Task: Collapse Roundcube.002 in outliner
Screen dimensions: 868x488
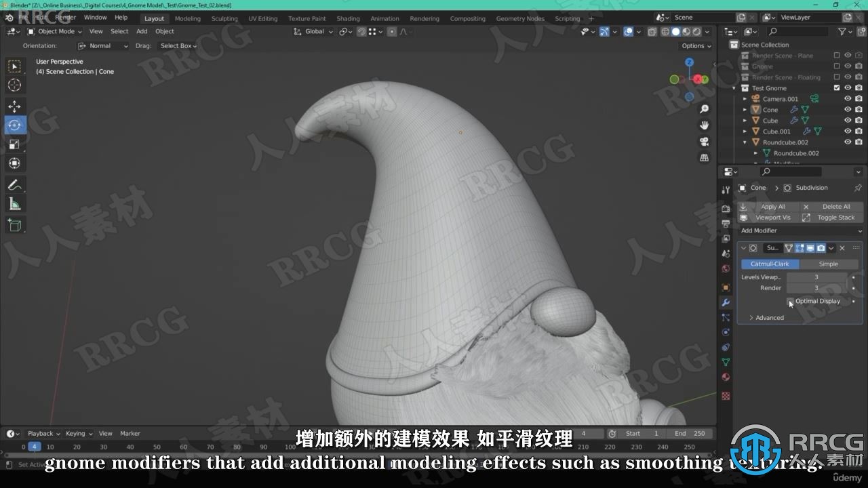Action: click(x=745, y=142)
